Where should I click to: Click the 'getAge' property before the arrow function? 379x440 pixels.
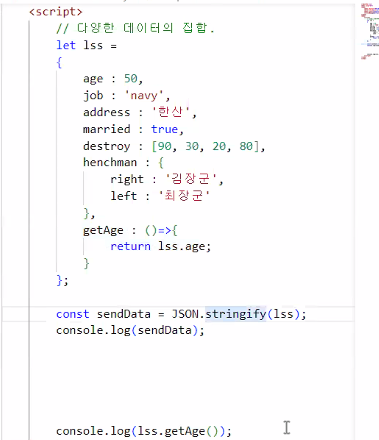[103, 230]
